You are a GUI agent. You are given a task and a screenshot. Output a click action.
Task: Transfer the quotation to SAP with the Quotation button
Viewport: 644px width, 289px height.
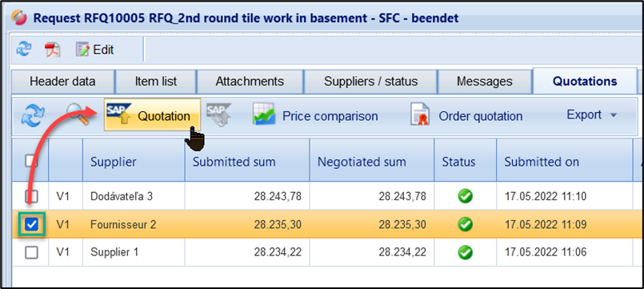[x=152, y=114]
